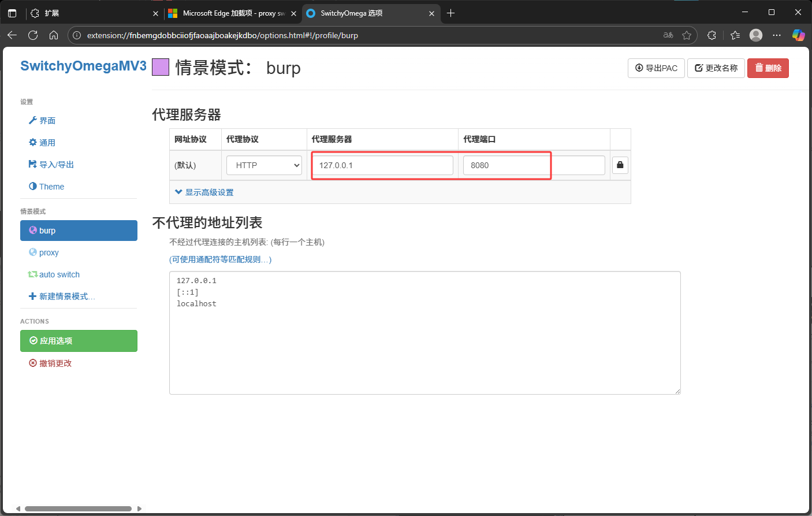This screenshot has width=812, height=516.
Task: Expand 显示高级设置
Action: (204, 192)
